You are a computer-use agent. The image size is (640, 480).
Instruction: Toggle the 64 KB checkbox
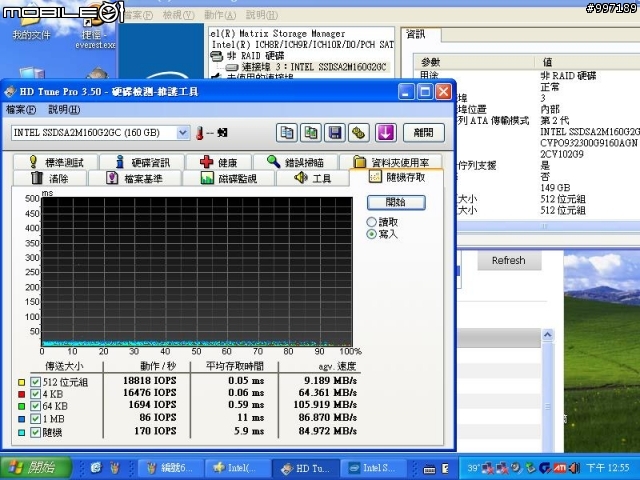coord(36,407)
